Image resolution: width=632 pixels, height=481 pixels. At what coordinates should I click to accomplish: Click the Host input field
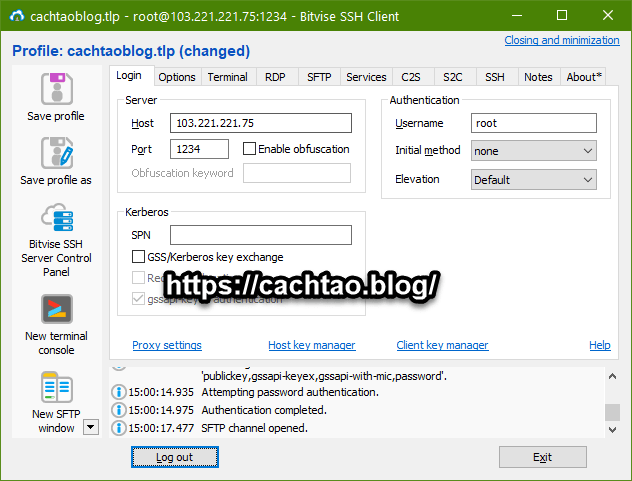coord(261,123)
